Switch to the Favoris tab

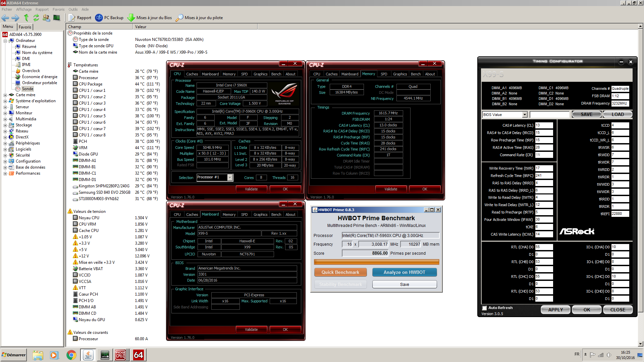25,27
